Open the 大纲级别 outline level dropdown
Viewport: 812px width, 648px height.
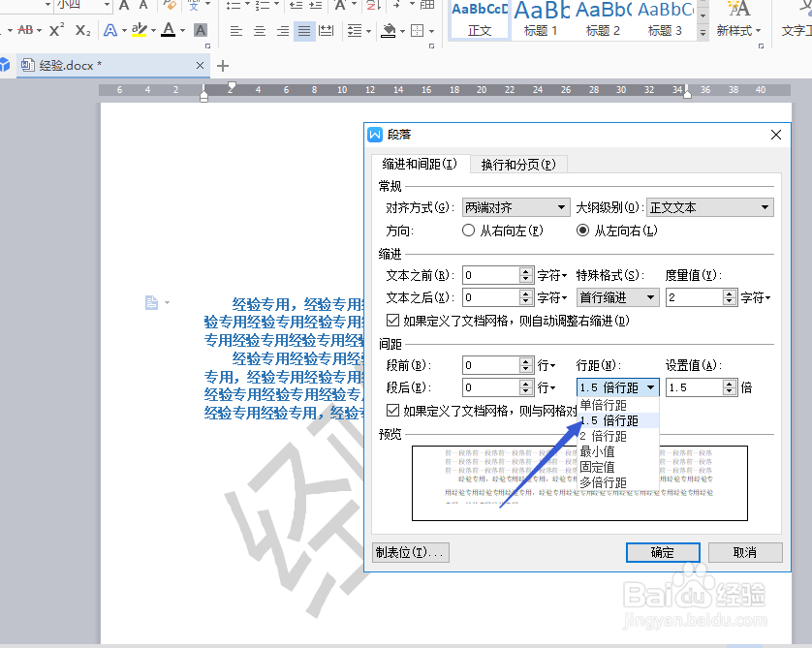tap(710, 207)
